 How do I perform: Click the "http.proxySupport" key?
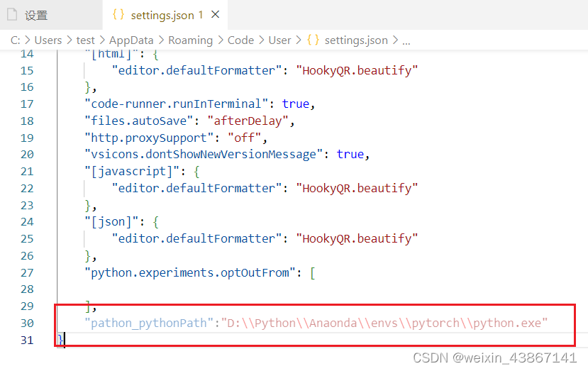pos(149,138)
